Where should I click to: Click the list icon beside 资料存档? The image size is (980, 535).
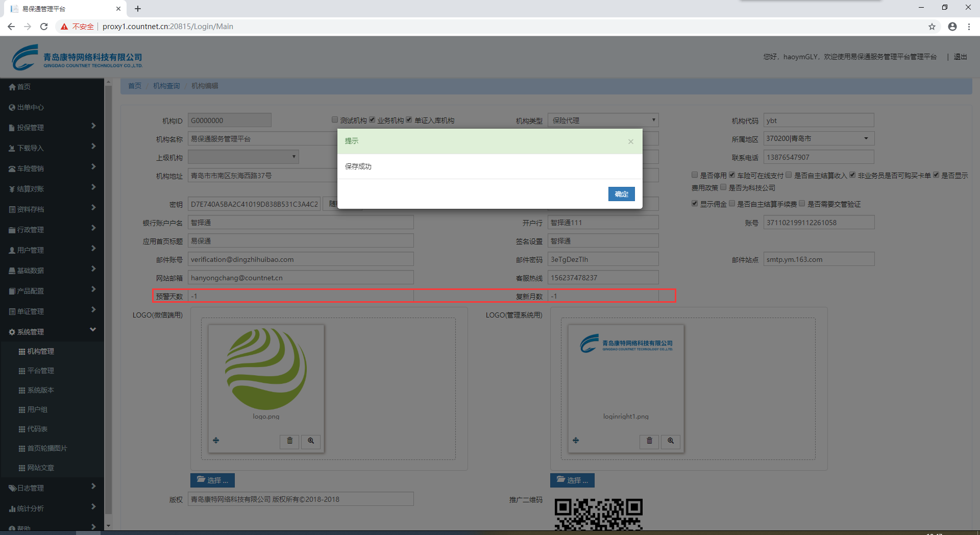[x=12, y=210]
